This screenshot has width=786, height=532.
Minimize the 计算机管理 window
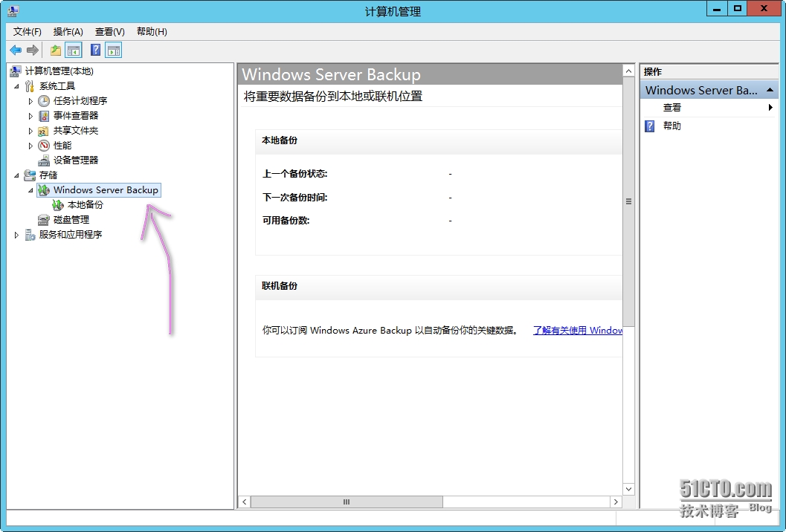point(717,8)
